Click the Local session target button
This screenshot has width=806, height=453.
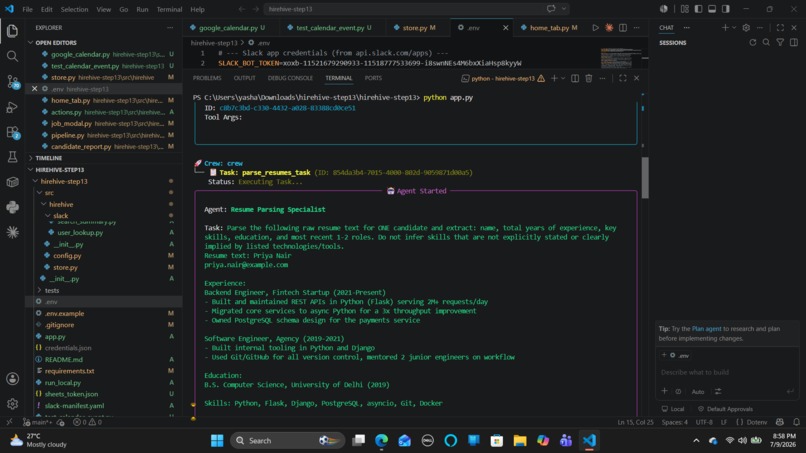[673, 409]
